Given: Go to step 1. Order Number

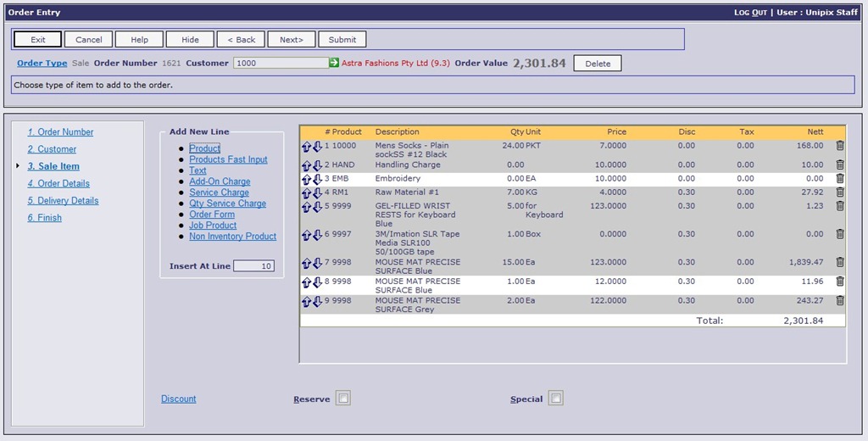Looking at the screenshot, I should pyautogui.click(x=60, y=131).
